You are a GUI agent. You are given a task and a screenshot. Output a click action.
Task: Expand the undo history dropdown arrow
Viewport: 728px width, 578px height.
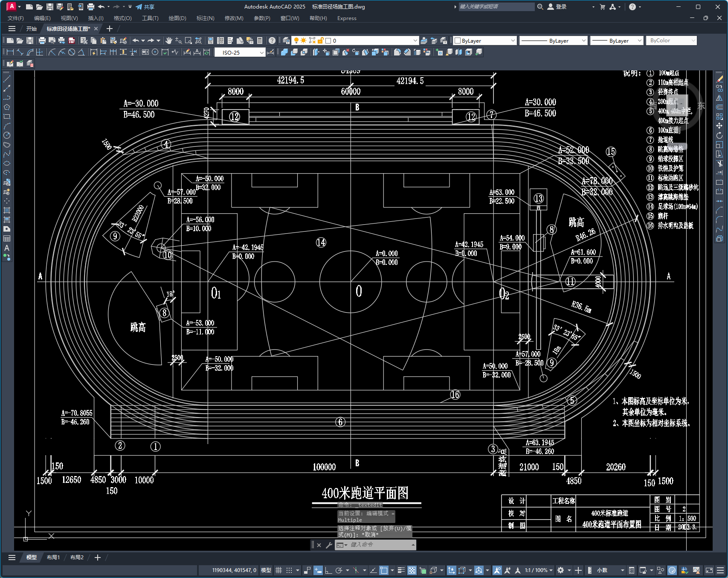143,41
